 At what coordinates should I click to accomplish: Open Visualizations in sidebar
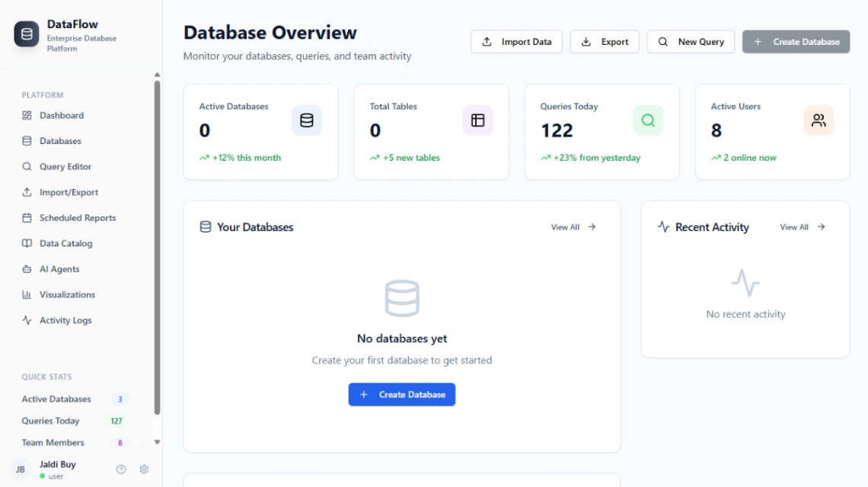point(66,295)
